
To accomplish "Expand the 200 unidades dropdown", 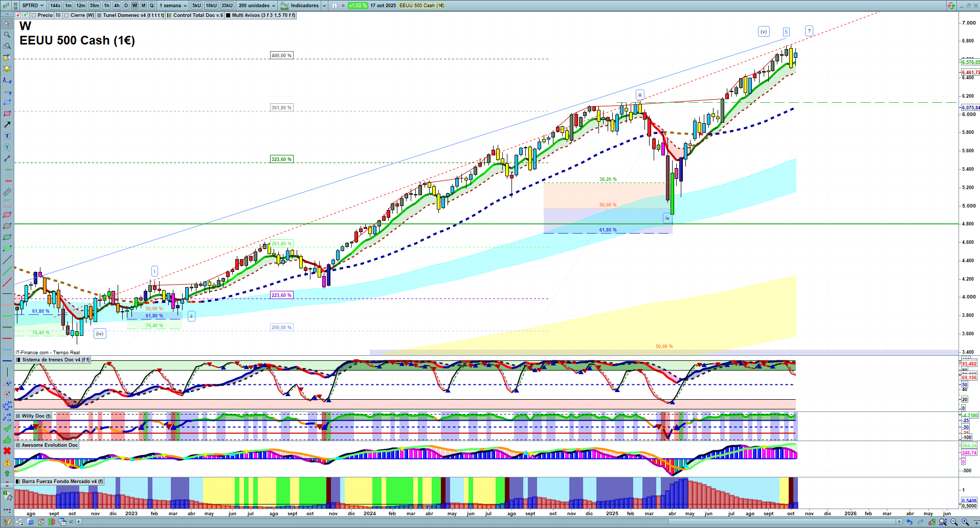I will 257,6.
